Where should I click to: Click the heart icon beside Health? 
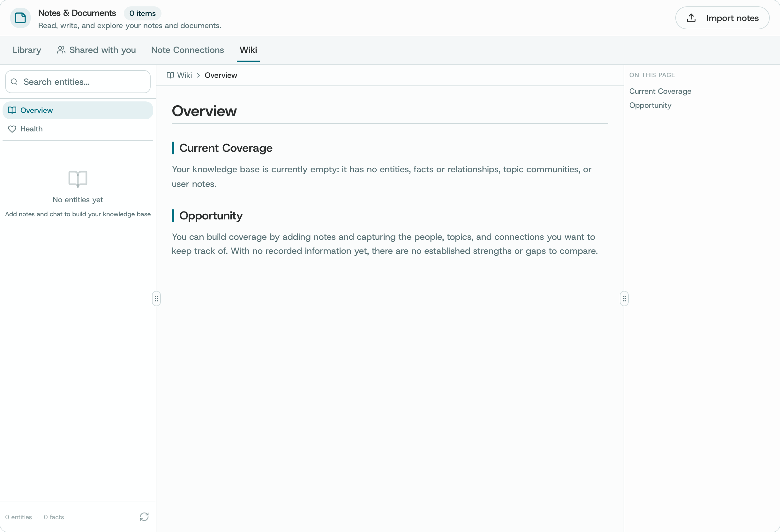click(12, 129)
